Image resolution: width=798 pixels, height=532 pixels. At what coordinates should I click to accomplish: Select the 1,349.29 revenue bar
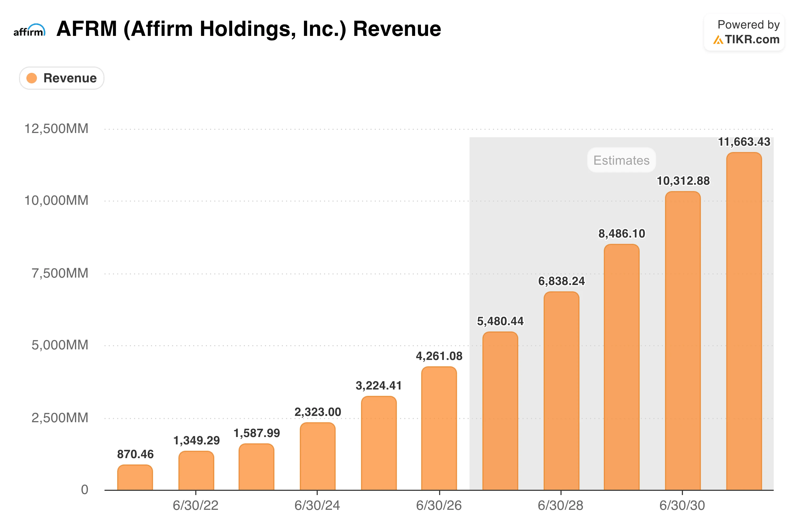(x=196, y=471)
